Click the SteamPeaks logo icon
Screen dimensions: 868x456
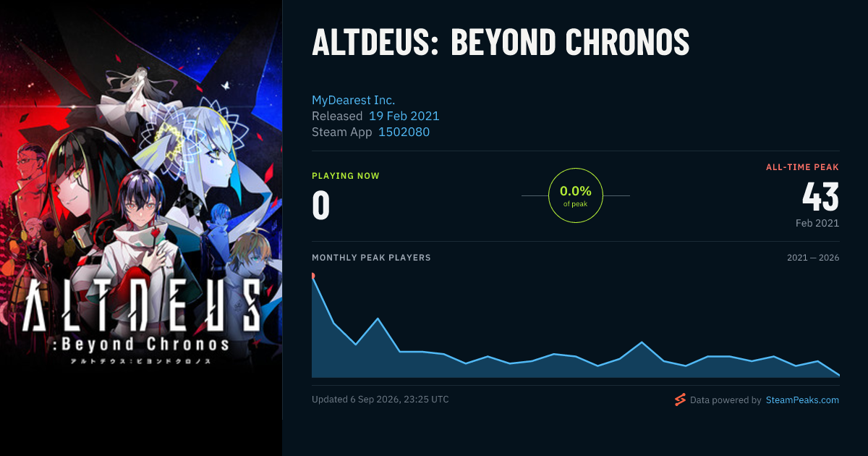click(679, 400)
